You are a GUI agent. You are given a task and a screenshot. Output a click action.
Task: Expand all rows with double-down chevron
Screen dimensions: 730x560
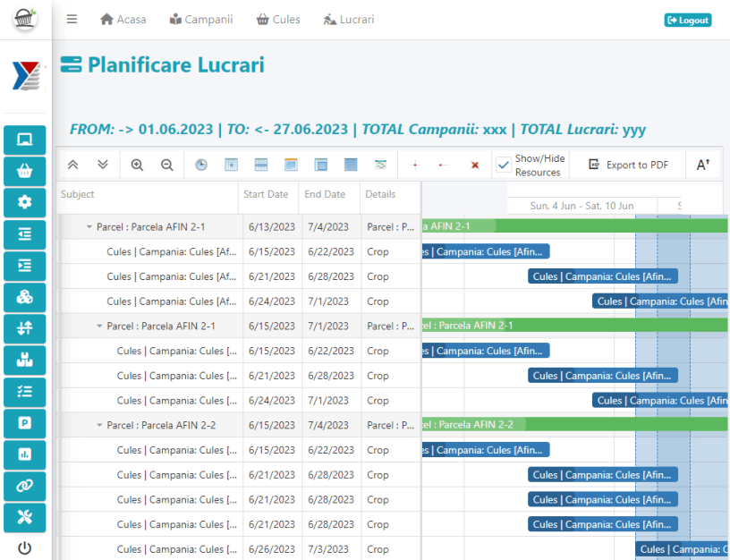pyautogui.click(x=102, y=165)
